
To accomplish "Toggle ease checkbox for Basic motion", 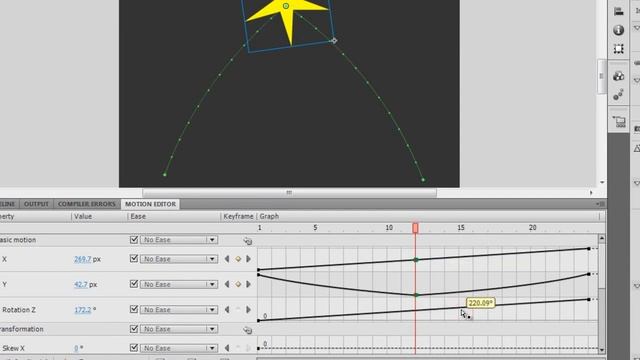I will tap(133, 240).
